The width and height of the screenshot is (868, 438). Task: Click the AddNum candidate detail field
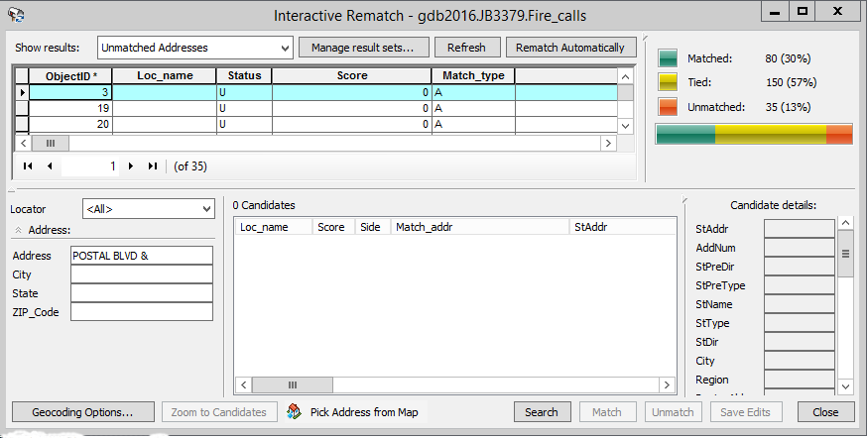800,247
